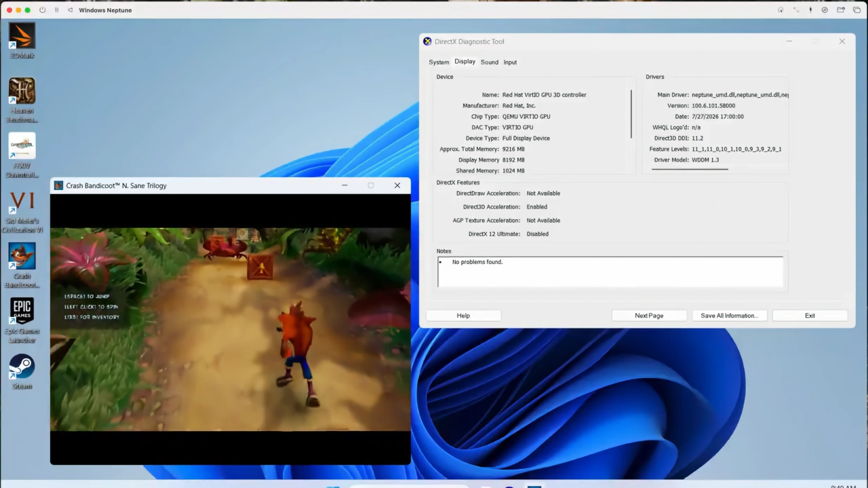This screenshot has height=488, width=868.
Task: Click the Crash Bandicoot character in game
Action: click(x=298, y=353)
